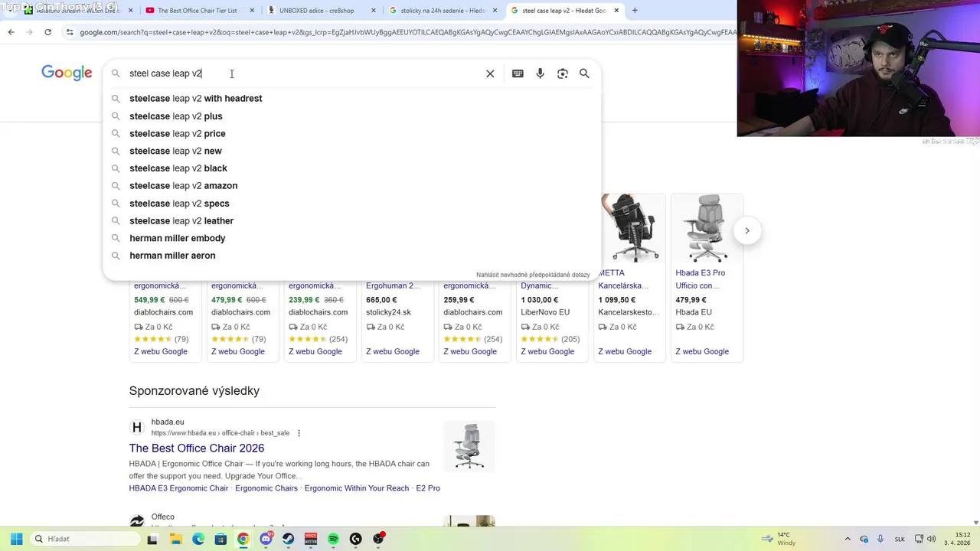The width and height of the screenshot is (980, 551).
Task: Show hidden system tray icons
Action: pyautogui.click(x=848, y=539)
